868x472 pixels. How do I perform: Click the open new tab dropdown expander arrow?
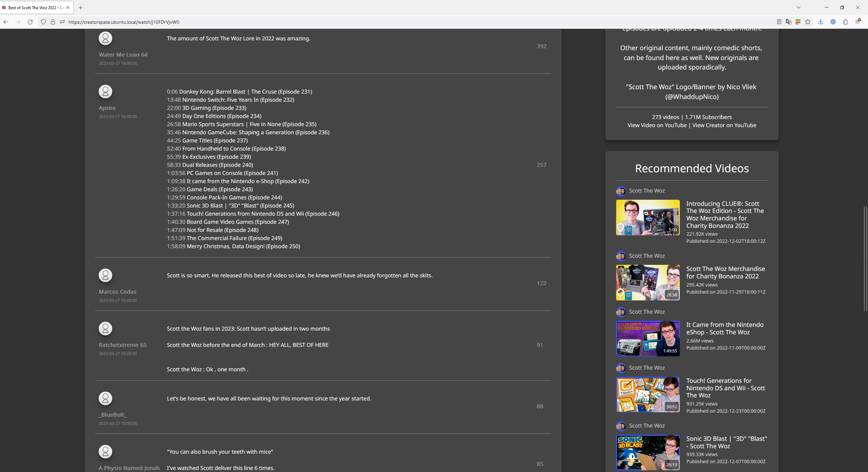pyautogui.click(x=798, y=7)
